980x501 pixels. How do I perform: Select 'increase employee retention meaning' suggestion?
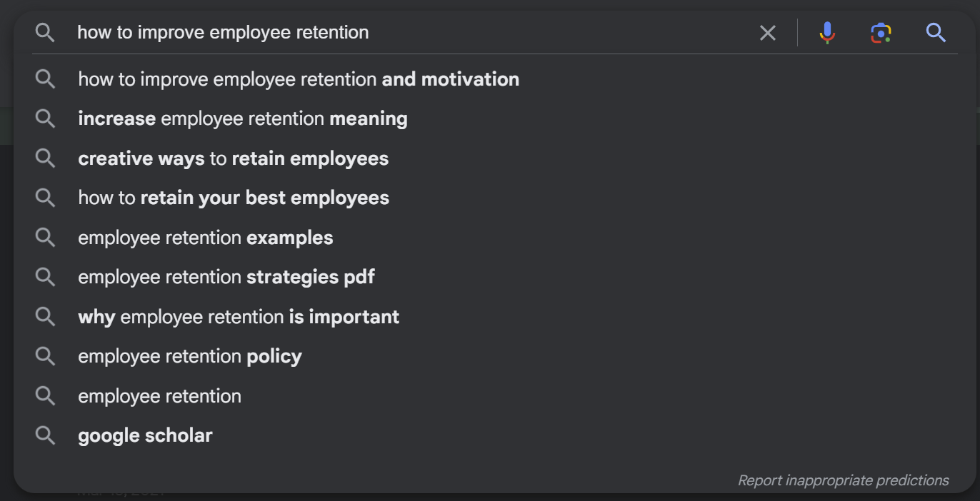243,118
